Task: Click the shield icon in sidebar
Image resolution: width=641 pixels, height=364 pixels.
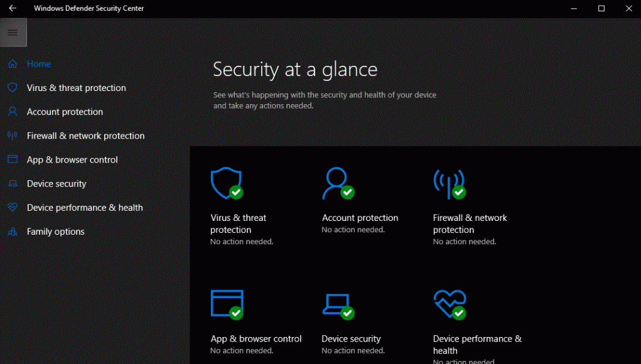Action: click(x=13, y=88)
